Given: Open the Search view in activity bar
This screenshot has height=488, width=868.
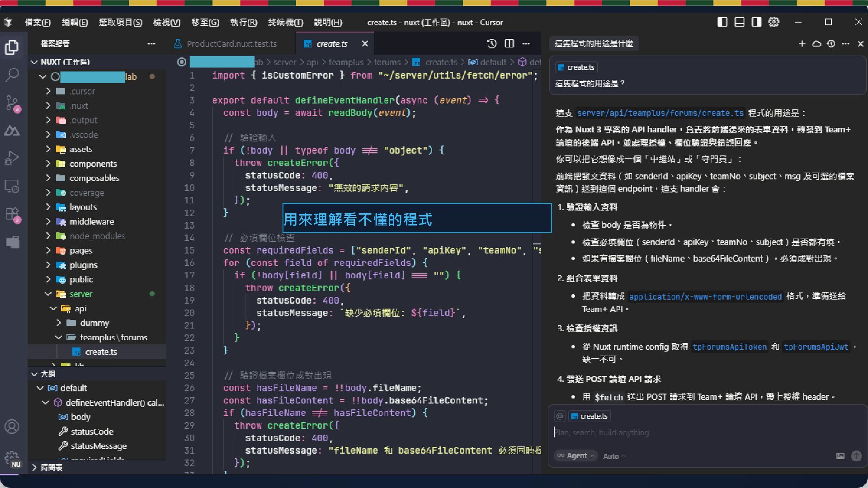Looking at the screenshot, I should [x=12, y=75].
